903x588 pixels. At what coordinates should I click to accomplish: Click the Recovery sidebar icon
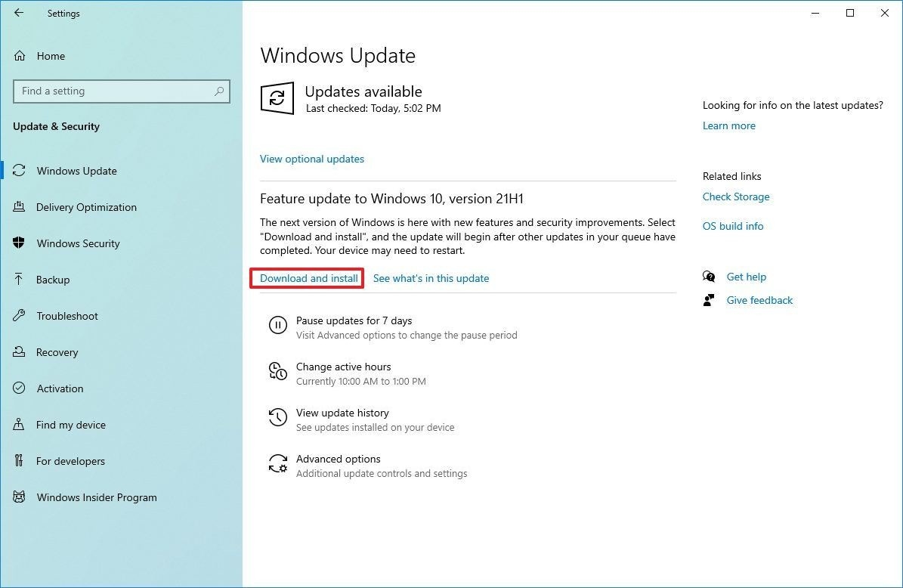[19, 352]
